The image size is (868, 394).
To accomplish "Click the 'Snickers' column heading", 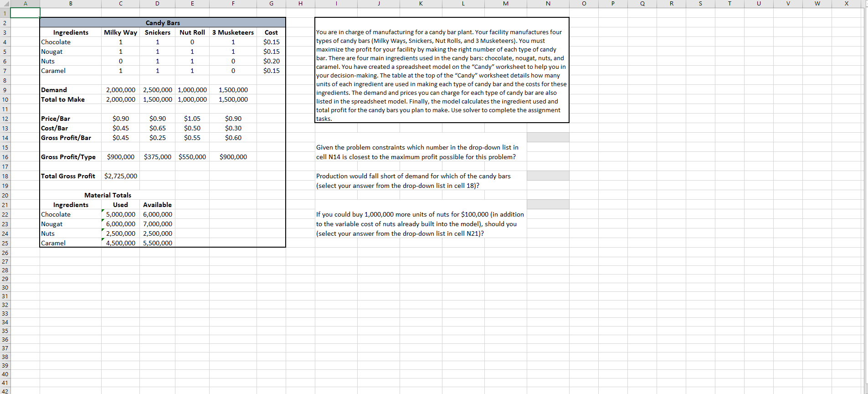I will coord(157,32).
